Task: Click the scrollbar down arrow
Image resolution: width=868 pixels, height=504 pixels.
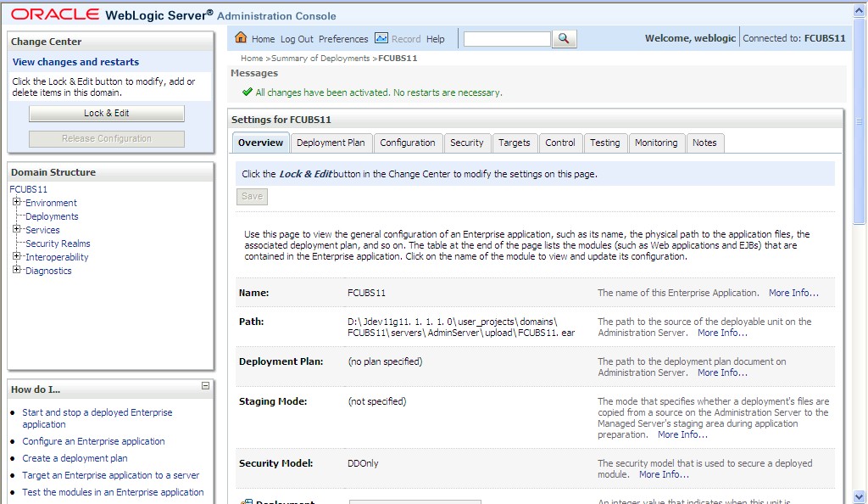Action: pyautogui.click(x=860, y=497)
